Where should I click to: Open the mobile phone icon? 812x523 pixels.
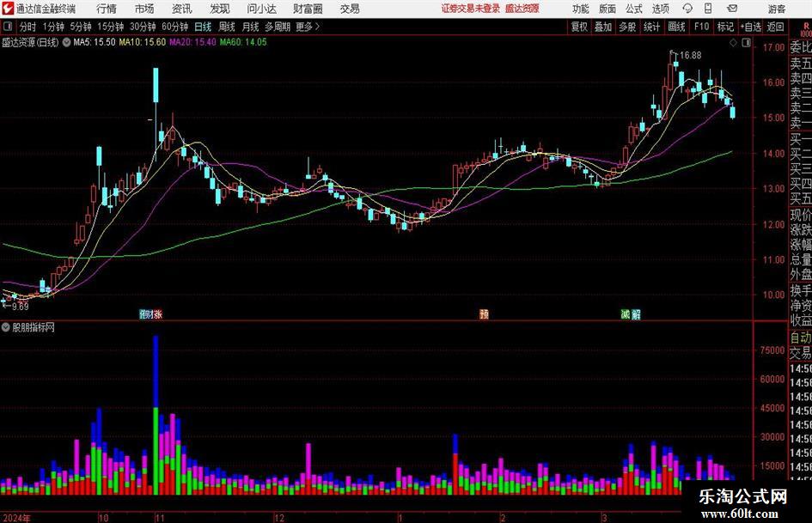pyautogui.click(x=708, y=9)
